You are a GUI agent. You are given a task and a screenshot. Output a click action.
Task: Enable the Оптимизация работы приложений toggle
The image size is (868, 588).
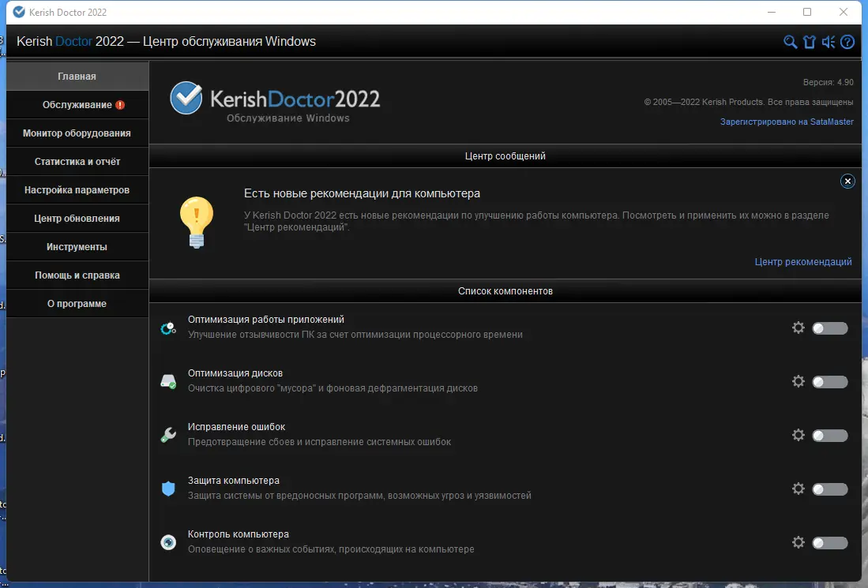click(x=829, y=327)
